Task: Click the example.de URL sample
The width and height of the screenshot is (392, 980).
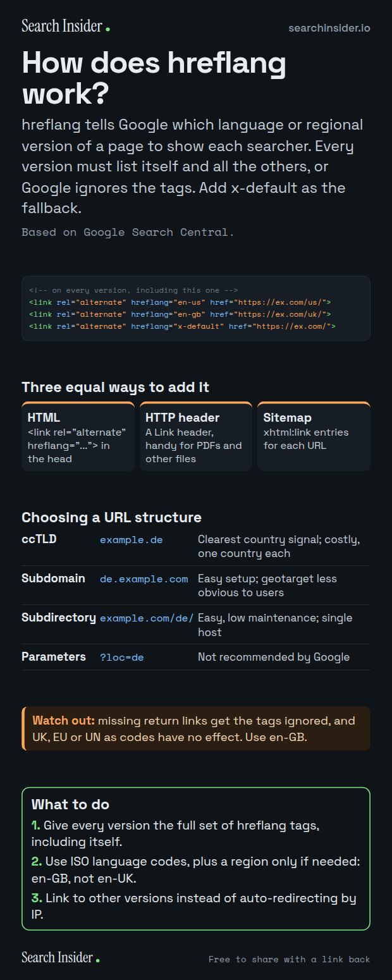Action: coord(132,540)
